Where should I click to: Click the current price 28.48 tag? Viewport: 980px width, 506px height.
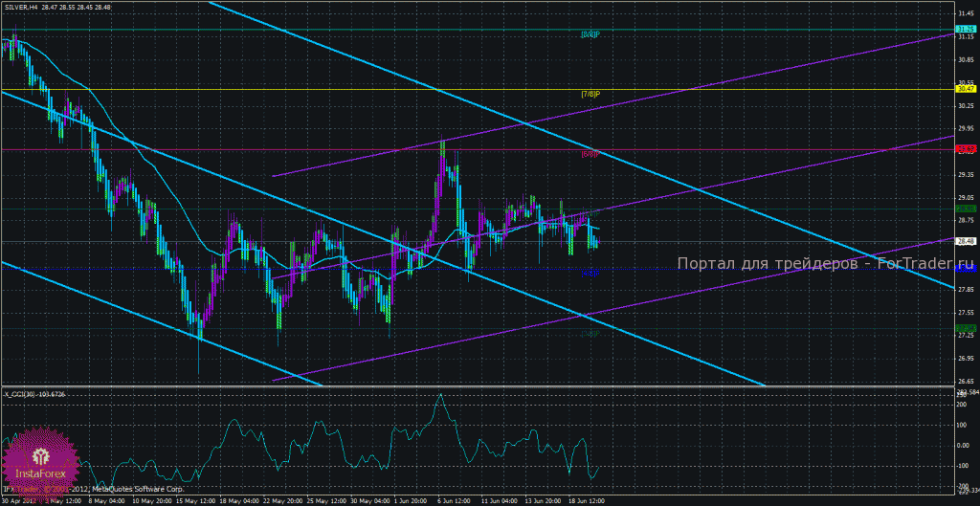point(967,241)
